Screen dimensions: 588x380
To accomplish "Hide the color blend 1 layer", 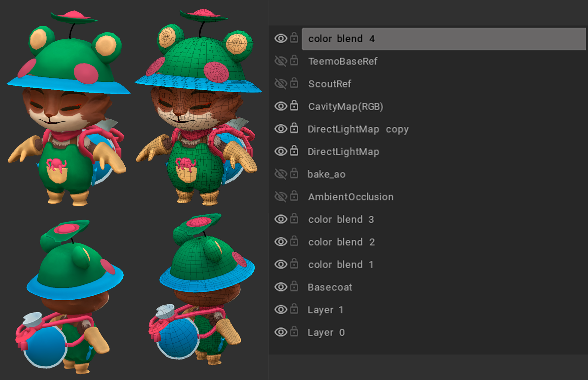I will [281, 264].
